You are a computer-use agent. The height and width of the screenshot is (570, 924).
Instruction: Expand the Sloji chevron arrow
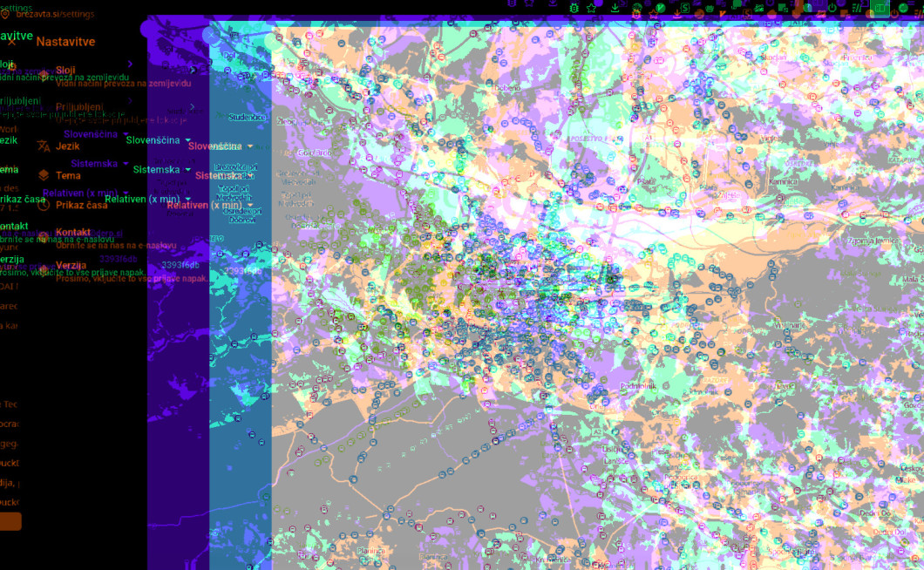[193, 70]
